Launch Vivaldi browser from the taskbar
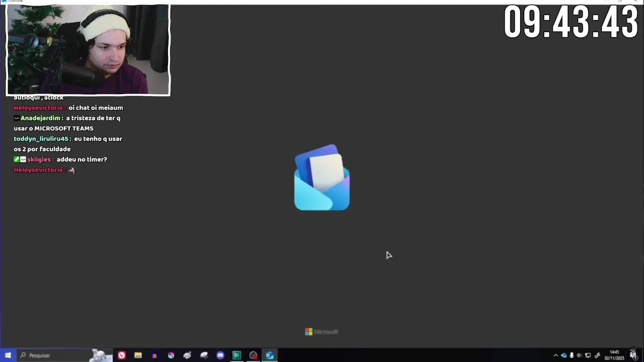 (122, 355)
